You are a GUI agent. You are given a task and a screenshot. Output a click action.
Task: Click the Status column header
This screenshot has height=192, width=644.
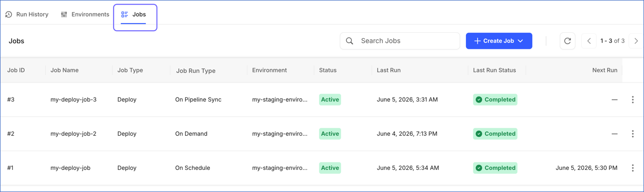(328, 70)
